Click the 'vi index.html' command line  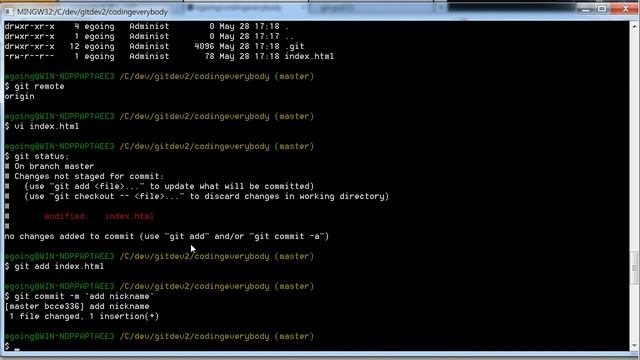tap(42, 127)
